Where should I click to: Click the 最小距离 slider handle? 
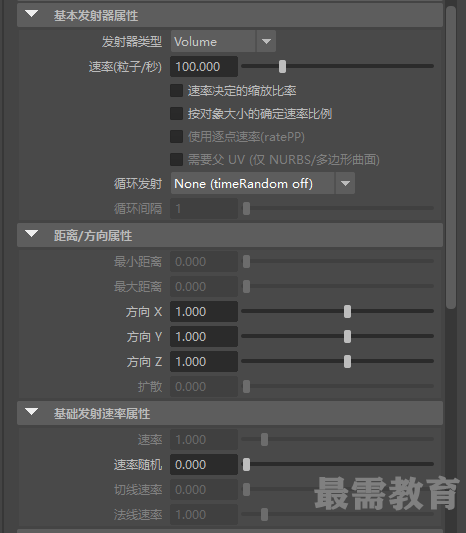pos(246,261)
